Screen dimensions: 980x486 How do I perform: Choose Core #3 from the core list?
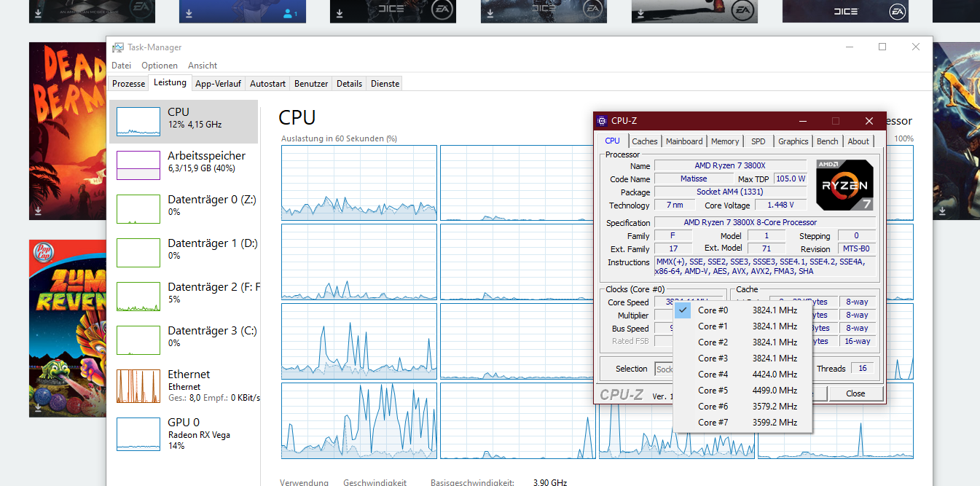pyautogui.click(x=742, y=358)
